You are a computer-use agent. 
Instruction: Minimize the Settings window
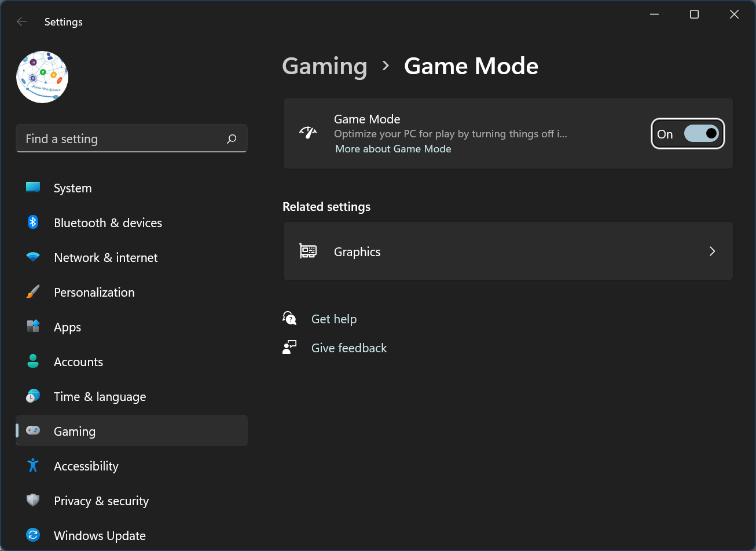(x=655, y=15)
